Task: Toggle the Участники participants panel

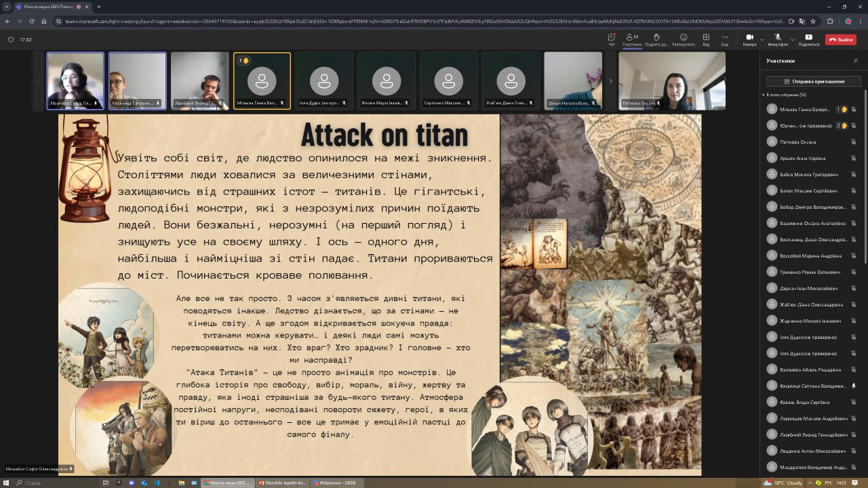Action: [x=632, y=39]
